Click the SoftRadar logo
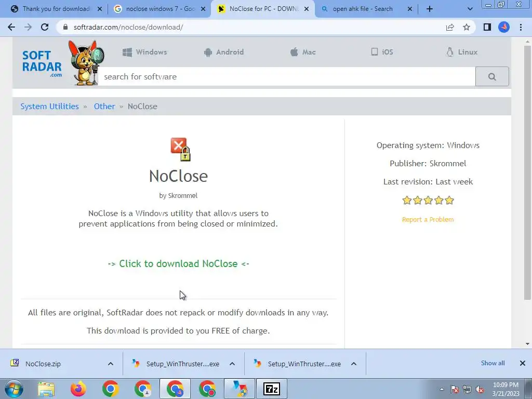Screen dimensions: 532x399 tap(42, 63)
